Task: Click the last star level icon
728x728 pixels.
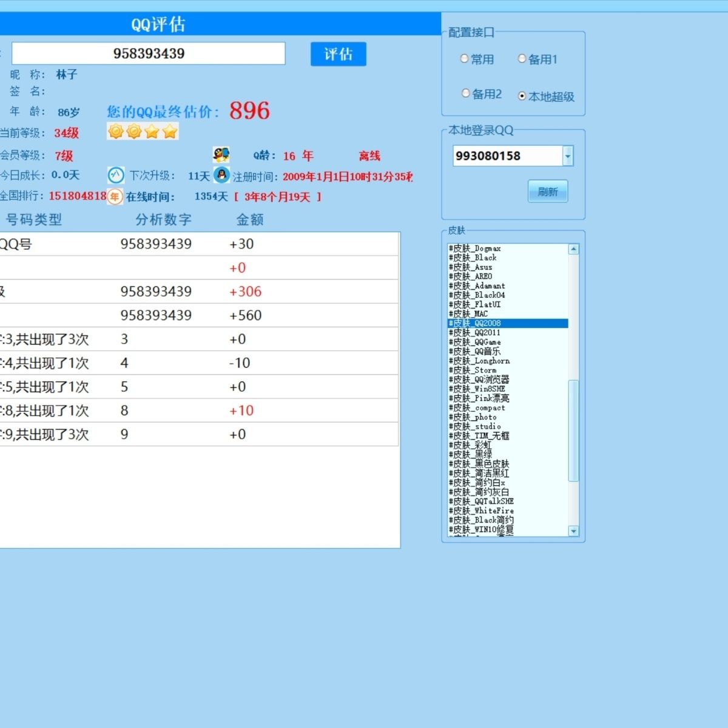Action: [x=170, y=131]
